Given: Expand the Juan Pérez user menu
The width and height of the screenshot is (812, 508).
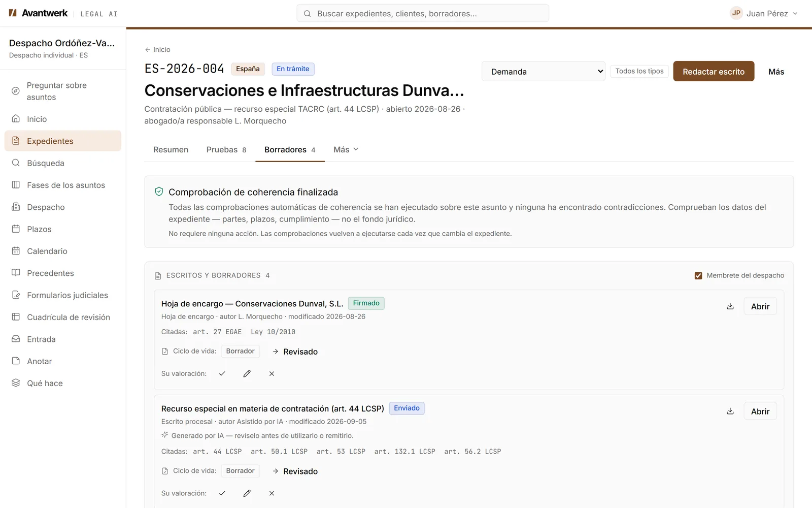Looking at the screenshot, I should point(764,13).
